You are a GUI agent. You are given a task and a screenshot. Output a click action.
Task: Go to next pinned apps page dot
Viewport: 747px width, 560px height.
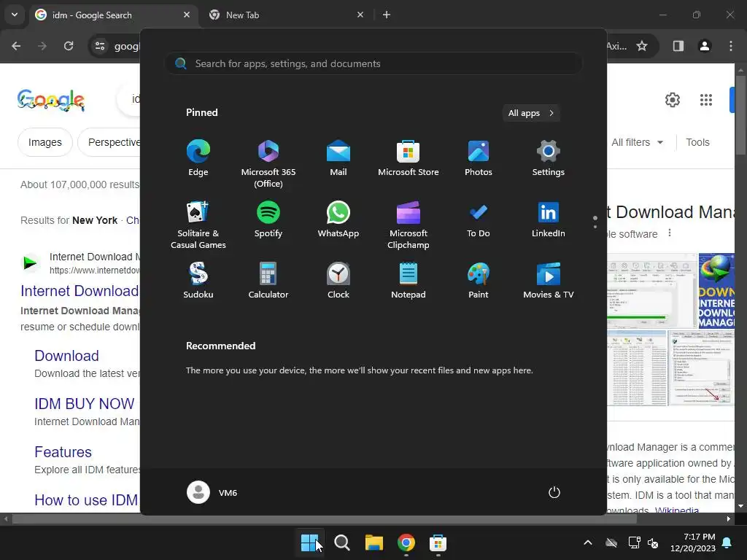click(595, 227)
